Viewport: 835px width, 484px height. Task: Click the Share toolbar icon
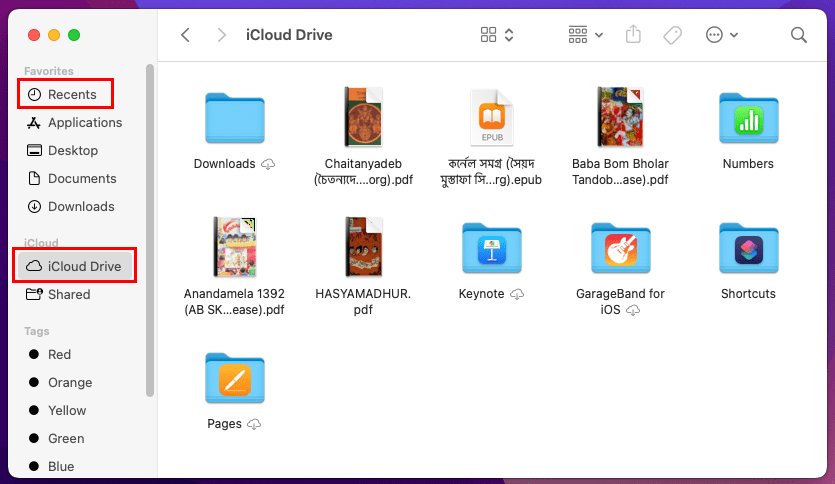pos(632,35)
